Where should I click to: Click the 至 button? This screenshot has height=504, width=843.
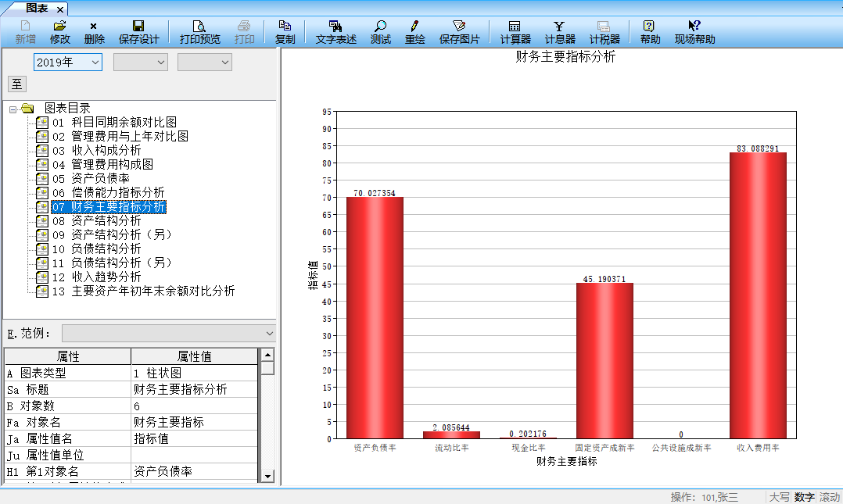click(16, 84)
